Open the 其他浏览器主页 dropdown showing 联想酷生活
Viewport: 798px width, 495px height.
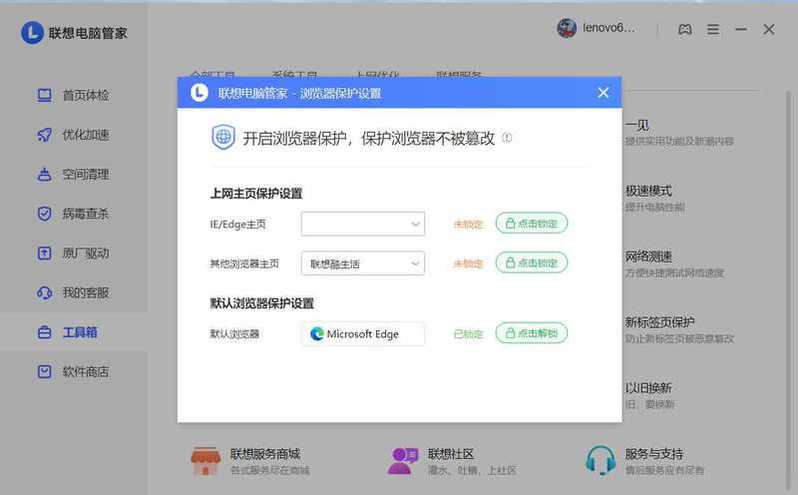pos(363,264)
